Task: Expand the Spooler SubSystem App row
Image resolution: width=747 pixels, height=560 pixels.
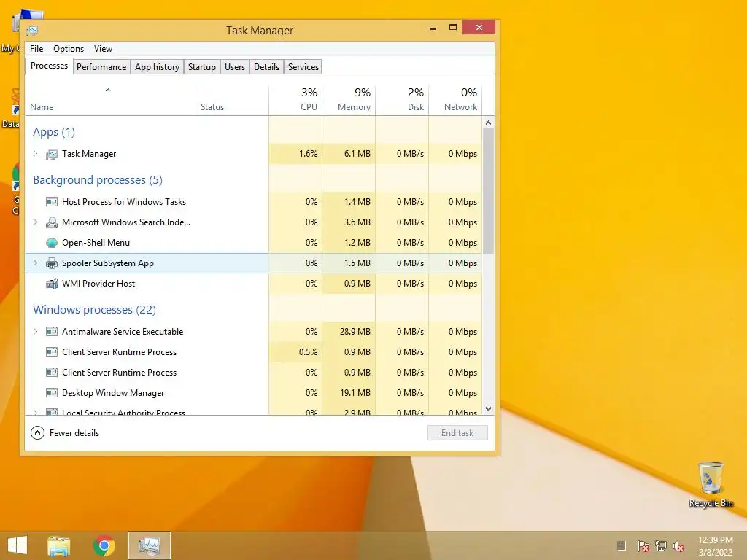Action: (35, 262)
